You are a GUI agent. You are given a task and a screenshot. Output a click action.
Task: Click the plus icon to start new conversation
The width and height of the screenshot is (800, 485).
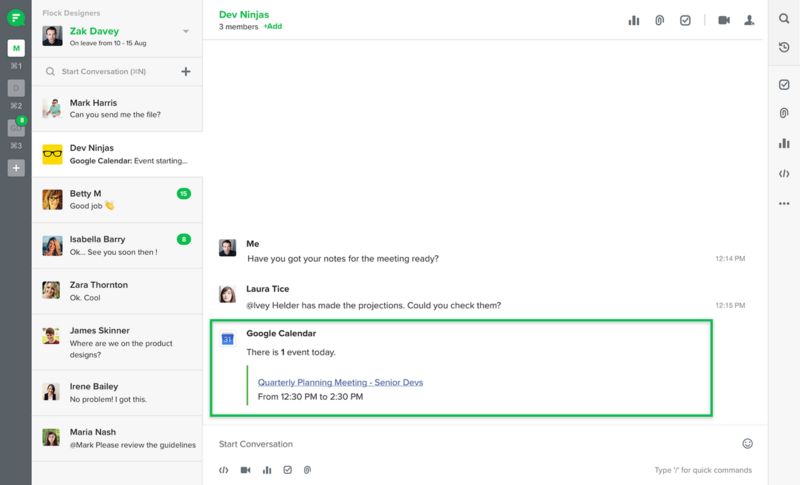coord(185,72)
